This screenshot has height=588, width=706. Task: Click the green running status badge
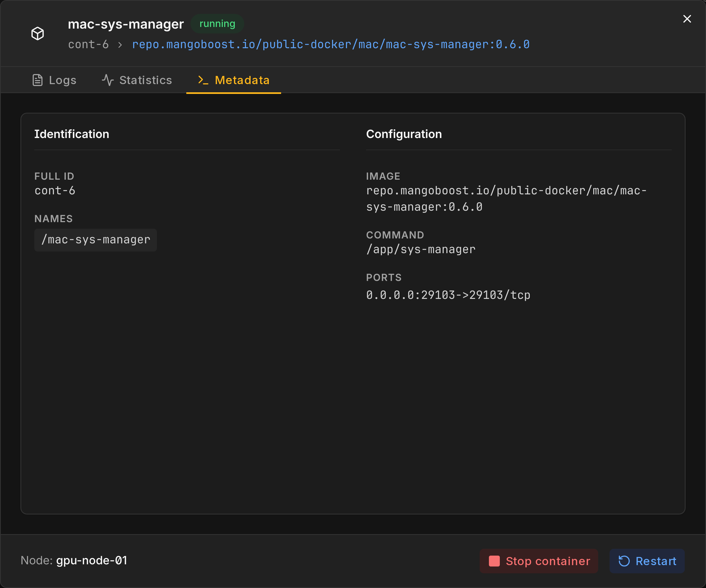click(x=218, y=23)
